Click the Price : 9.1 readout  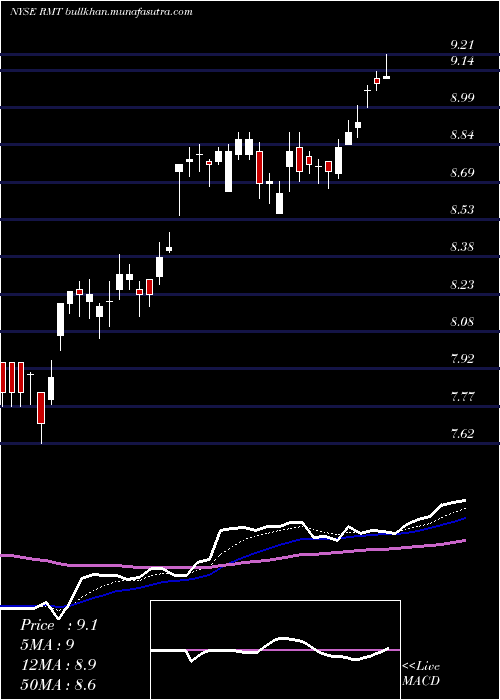58,625
